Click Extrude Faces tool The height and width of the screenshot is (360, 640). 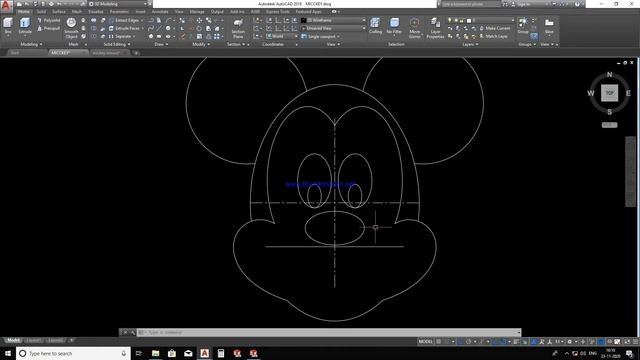pyautogui.click(x=124, y=28)
